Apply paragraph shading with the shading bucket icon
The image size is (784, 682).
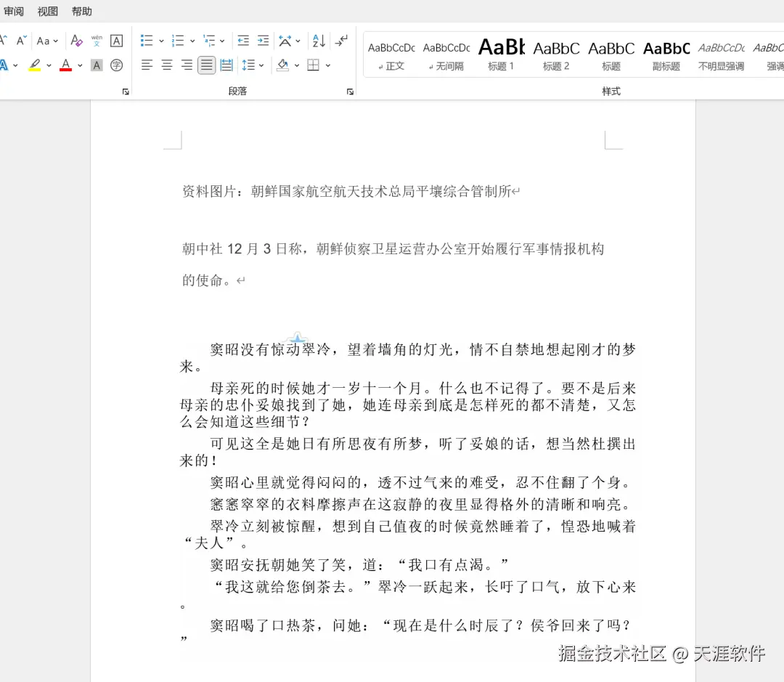coord(282,65)
